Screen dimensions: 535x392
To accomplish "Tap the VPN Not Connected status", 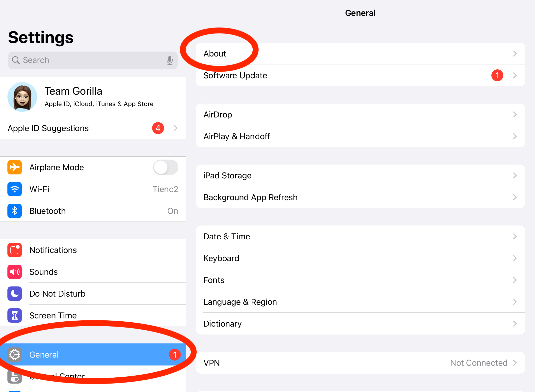I will 479,363.
